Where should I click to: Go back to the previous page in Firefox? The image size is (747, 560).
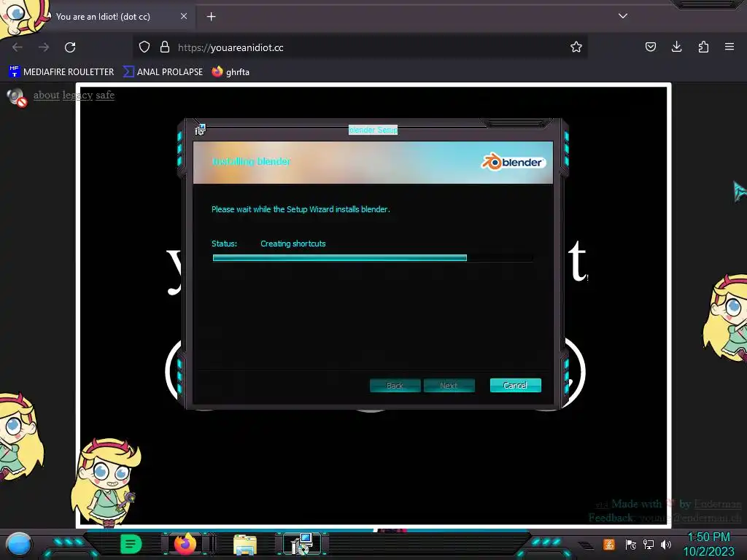point(18,47)
